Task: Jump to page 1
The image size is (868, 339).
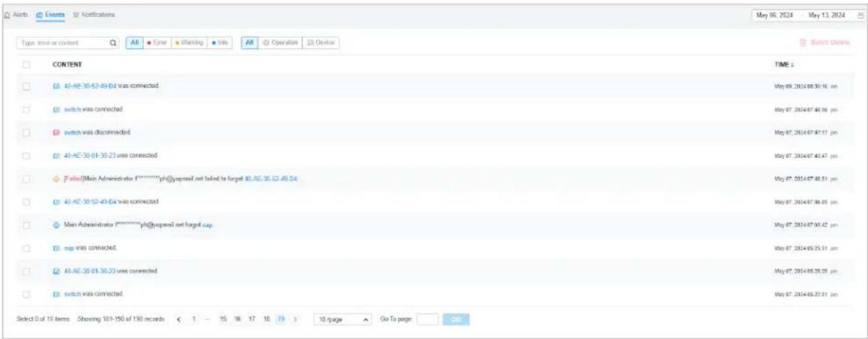Action: point(194,319)
